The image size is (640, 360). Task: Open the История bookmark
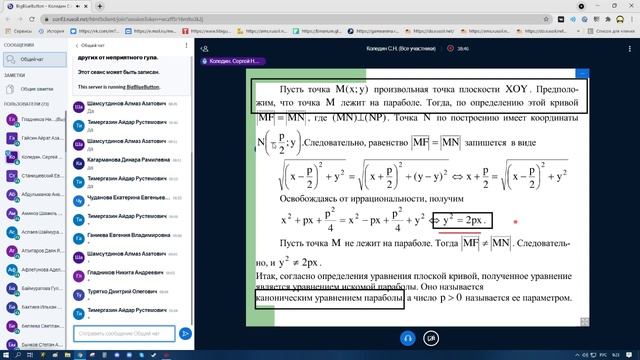click(51, 31)
